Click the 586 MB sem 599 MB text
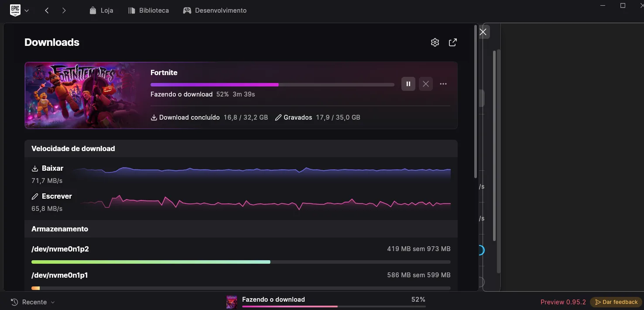Image resolution: width=644 pixels, height=310 pixels. tap(419, 275)
